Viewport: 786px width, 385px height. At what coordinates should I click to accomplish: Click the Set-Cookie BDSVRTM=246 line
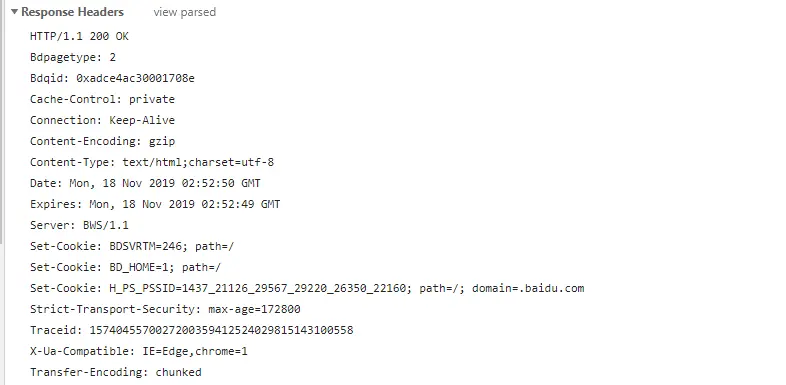(x=132, y=247)
